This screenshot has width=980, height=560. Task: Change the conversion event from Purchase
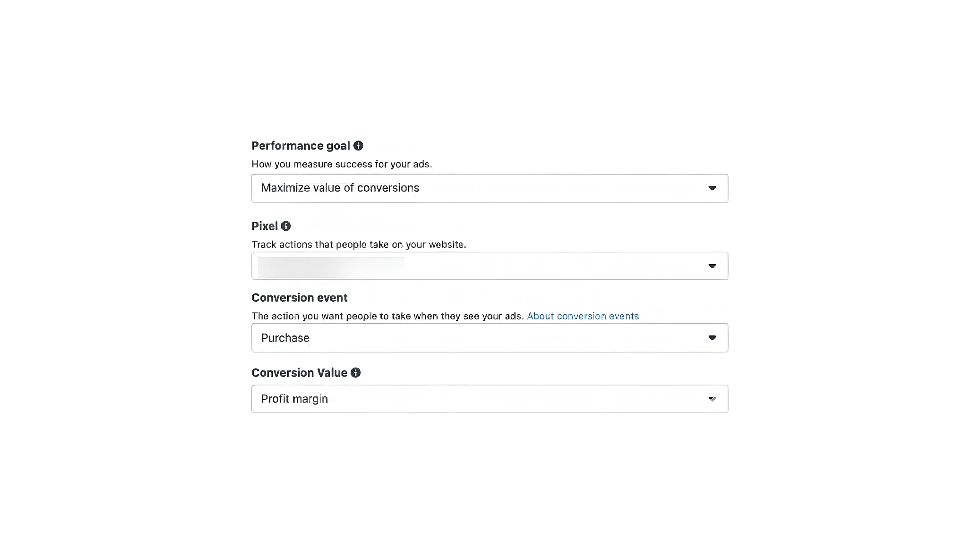pyautogui.click(x=489, y=338)
